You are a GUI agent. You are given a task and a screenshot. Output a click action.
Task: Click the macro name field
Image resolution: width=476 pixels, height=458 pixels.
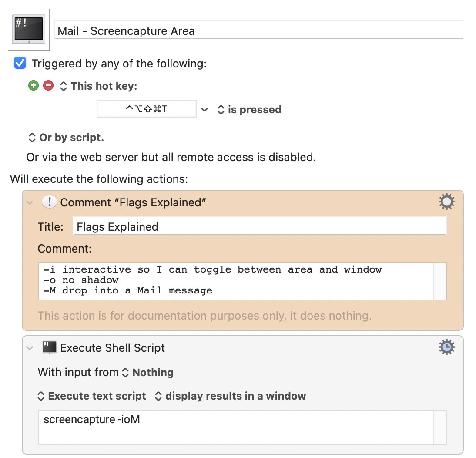pos(258,31)
